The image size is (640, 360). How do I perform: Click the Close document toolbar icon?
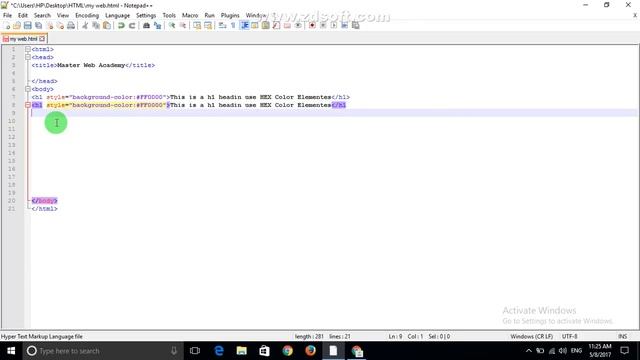point(49,25)
